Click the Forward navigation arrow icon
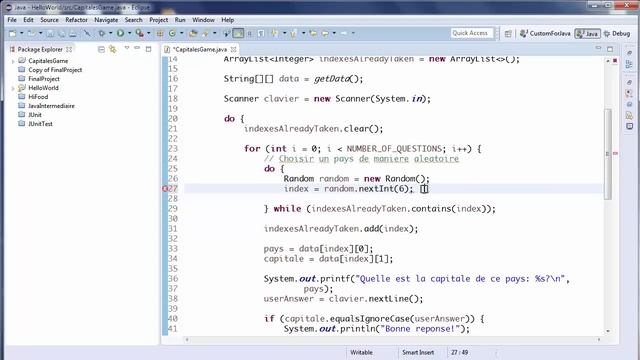This screenshot has width=640, height=360. coord(344,33)
